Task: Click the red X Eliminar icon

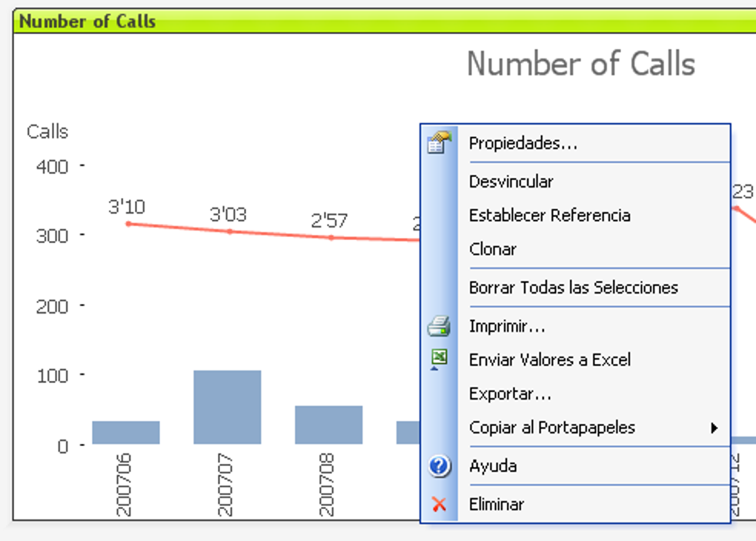Action: click(440, 505)
